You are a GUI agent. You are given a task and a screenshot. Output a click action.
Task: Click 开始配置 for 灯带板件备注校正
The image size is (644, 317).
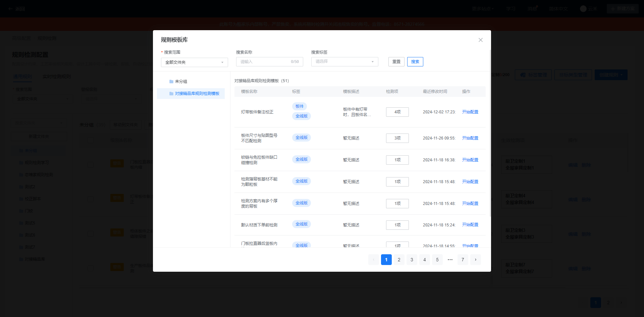470,112
